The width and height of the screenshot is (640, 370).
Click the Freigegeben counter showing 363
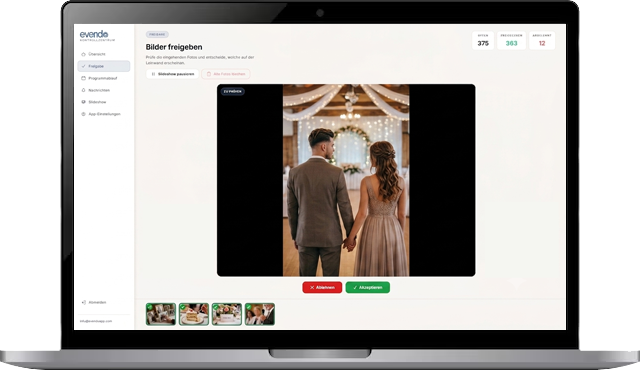click(x=511, y=40)
